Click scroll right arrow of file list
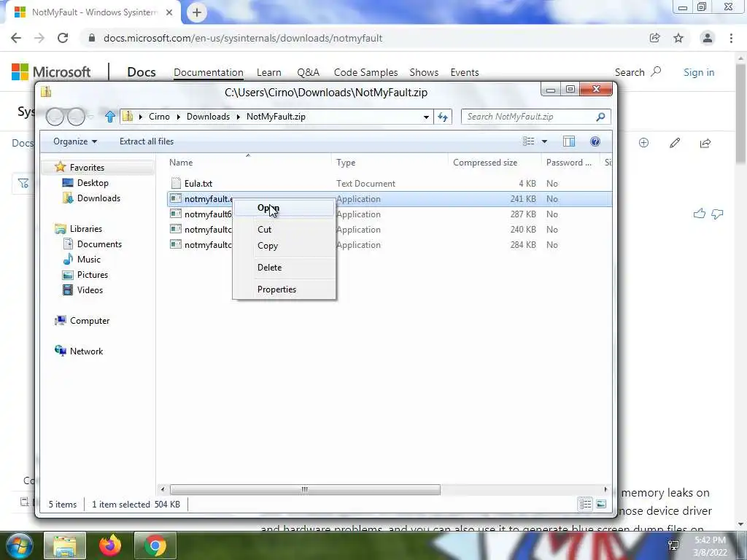 click(605, 489)
